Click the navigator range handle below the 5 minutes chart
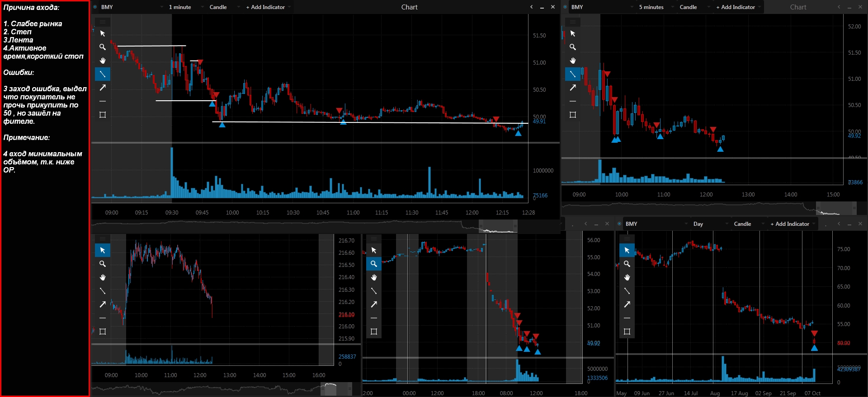Screen dimensions: 868x397 pyautogui.click(x=836, y=208)
